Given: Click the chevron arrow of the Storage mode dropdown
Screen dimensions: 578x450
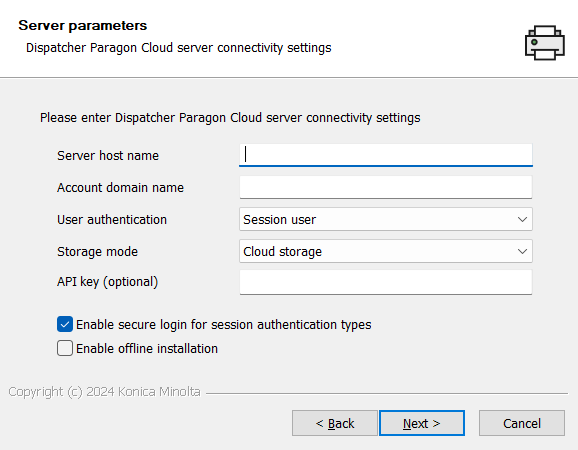Looking at the screenshot, I should coord(522,251).
